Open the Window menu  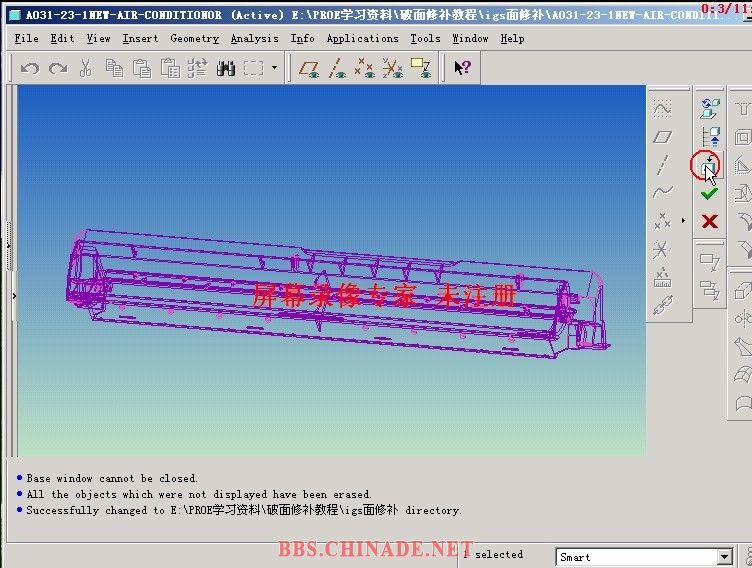click(470, 38)
